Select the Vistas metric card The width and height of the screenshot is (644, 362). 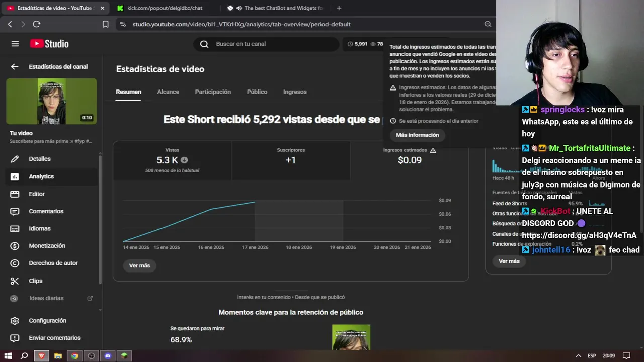172,160
